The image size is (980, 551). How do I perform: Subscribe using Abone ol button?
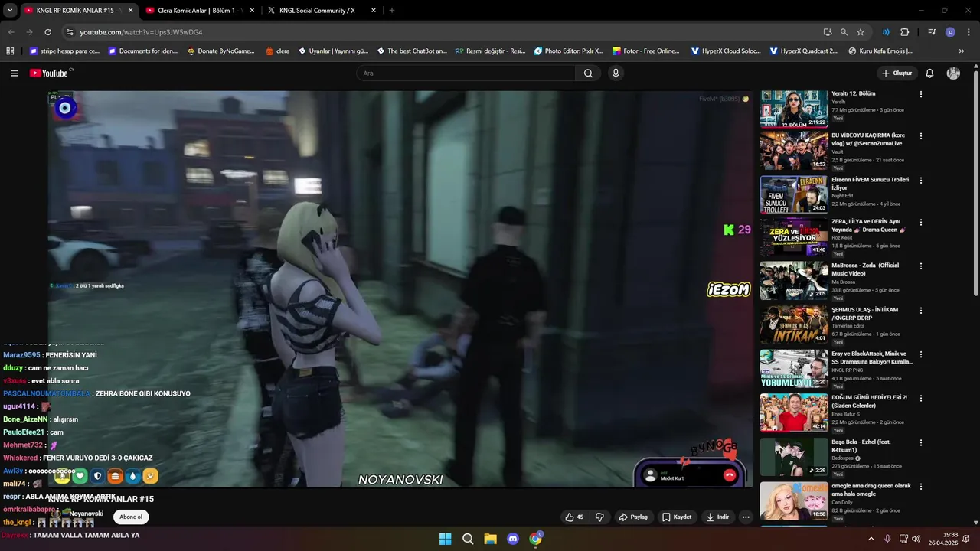point(131,517)
